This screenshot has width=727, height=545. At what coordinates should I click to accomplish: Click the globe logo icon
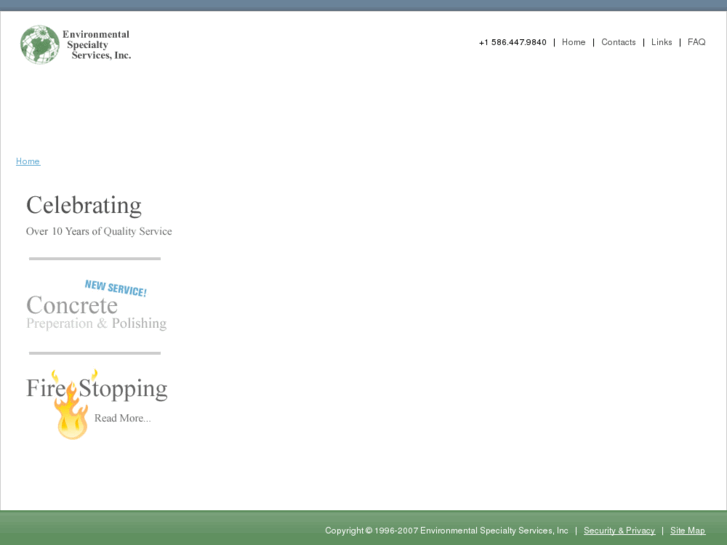[x=40, y=45]
